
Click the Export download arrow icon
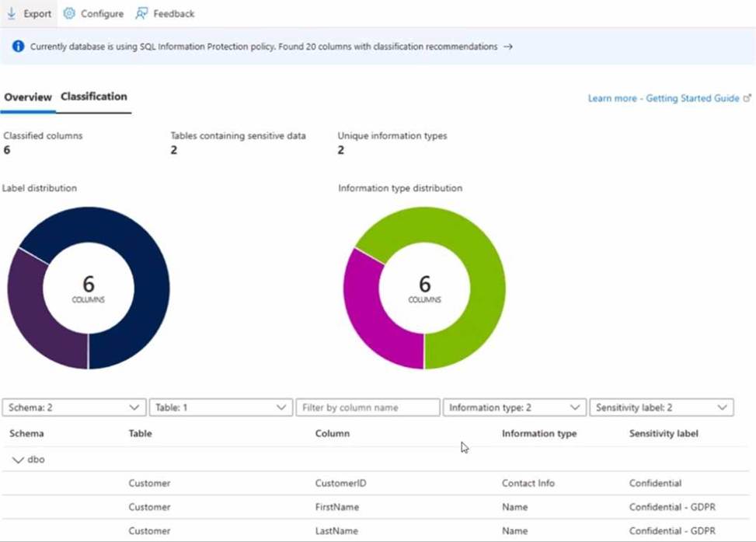(x=11, y=13)
